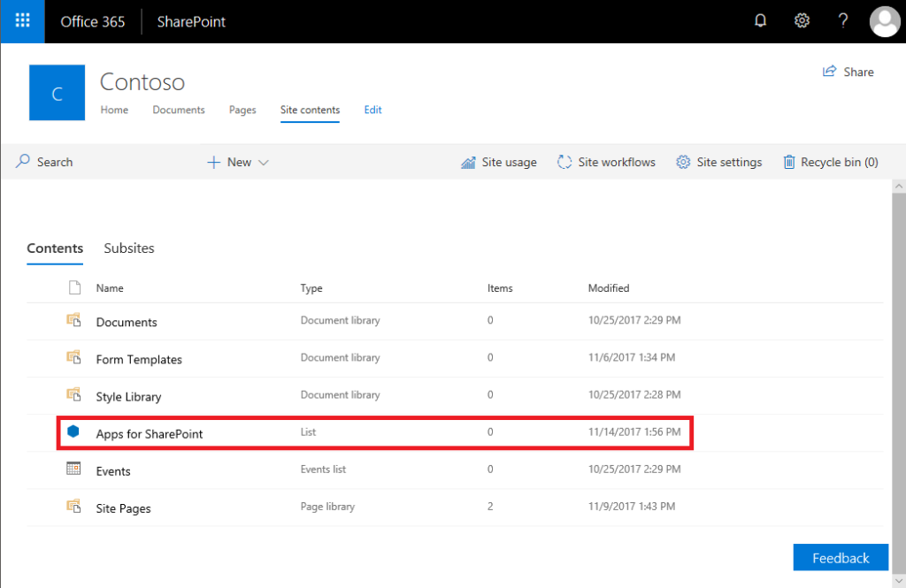906x588 pixels.
Task: Open the Apps for SharePoint list
Action: [x=149, y=434]
